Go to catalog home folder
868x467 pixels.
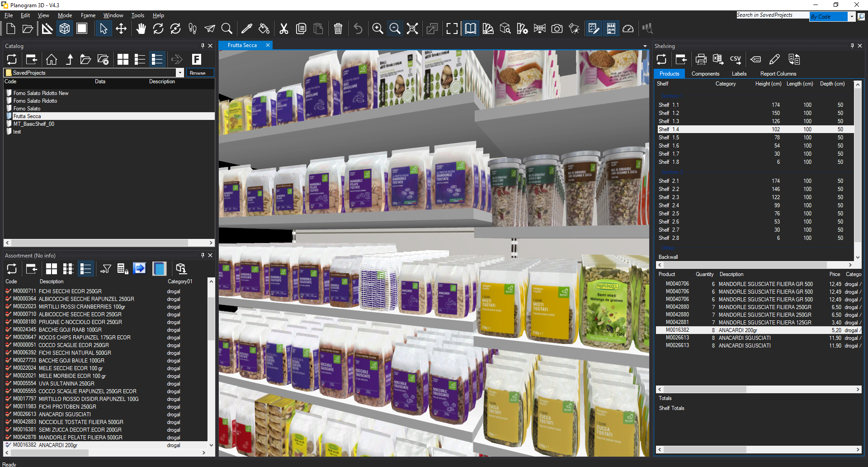tap(52, 59)
